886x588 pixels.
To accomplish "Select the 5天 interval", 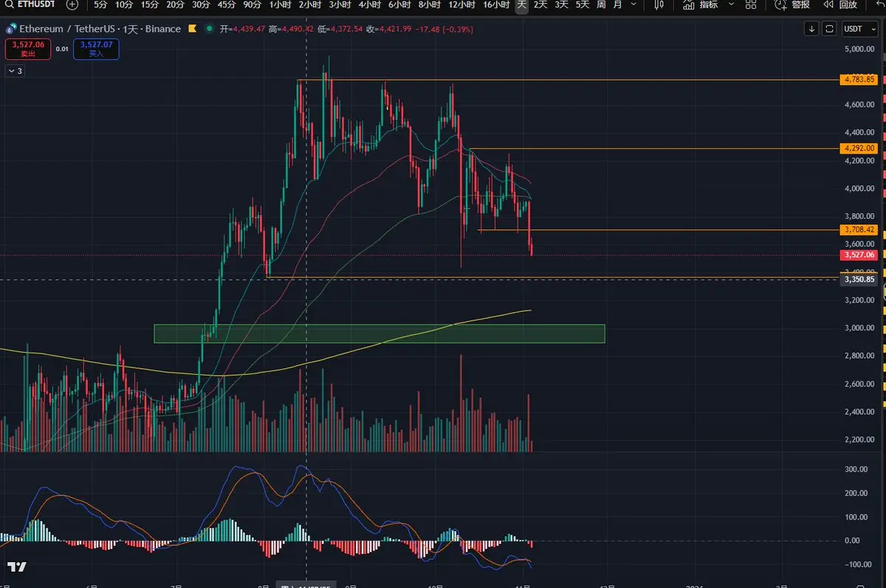I will click(583, 4).
